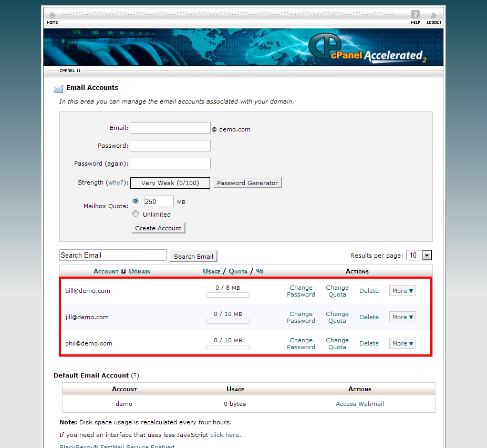Change Password for bill@demo.com

point(301,291)
